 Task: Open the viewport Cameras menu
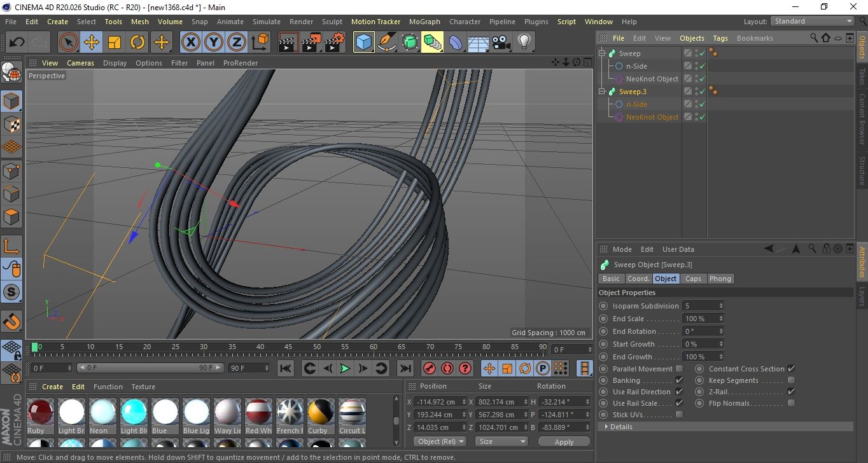(81, 63)
